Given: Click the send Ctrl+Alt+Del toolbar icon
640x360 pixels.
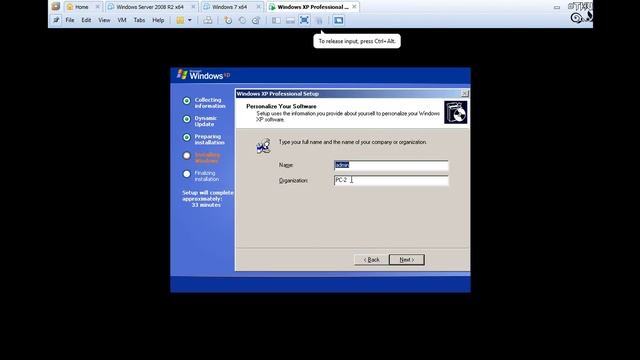Looking at the screenshot, I should click(x=208, y=20).
